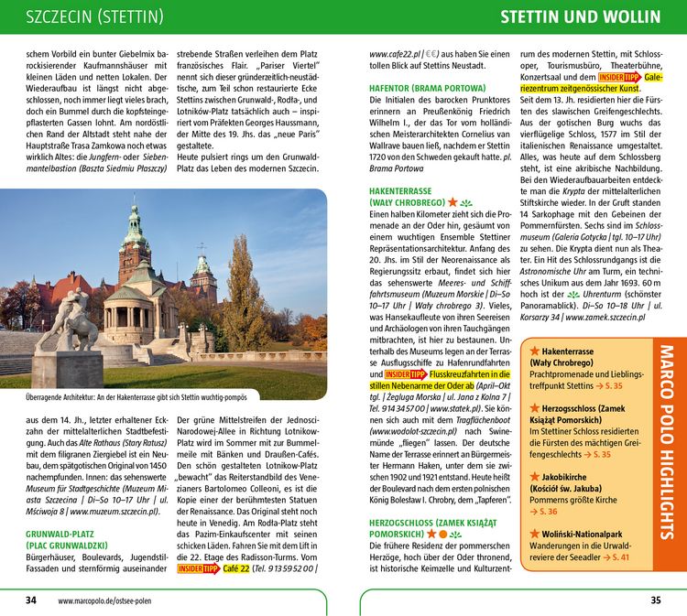This screenshot has width=687, height=616.
Task: Open the www.zamek.szczecin.pl link
Action: click(605, 318)
